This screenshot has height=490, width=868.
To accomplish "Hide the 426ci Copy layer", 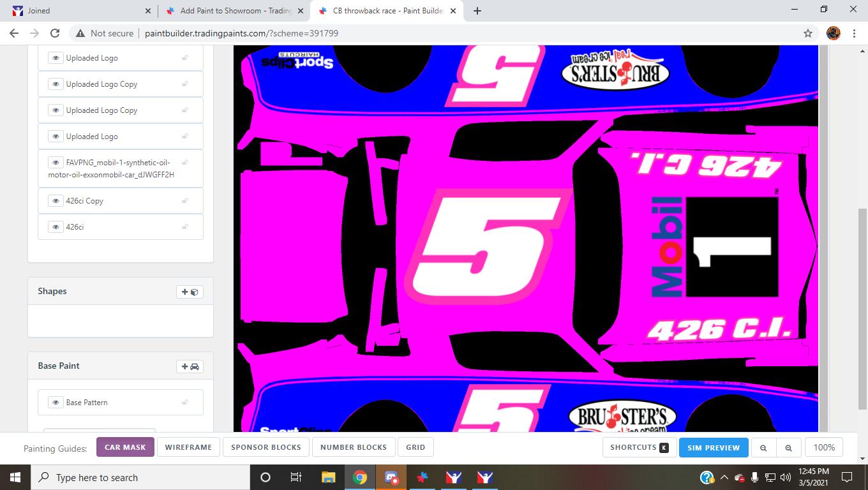I will 56,200.
